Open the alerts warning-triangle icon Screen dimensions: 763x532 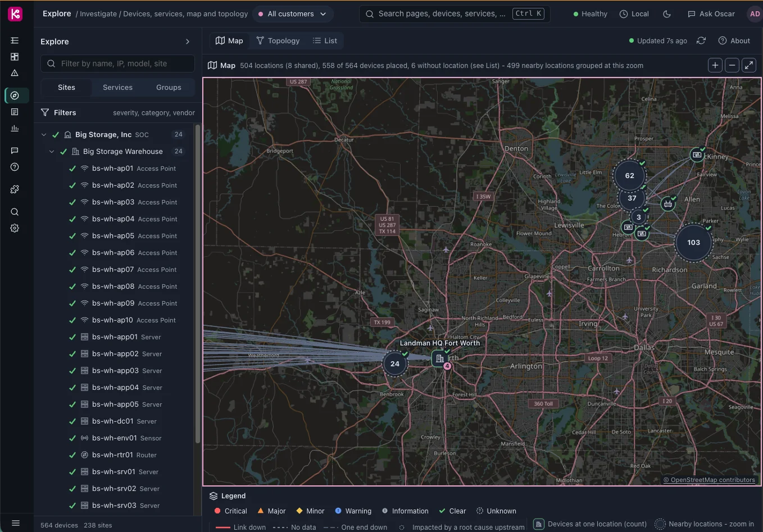15,73
